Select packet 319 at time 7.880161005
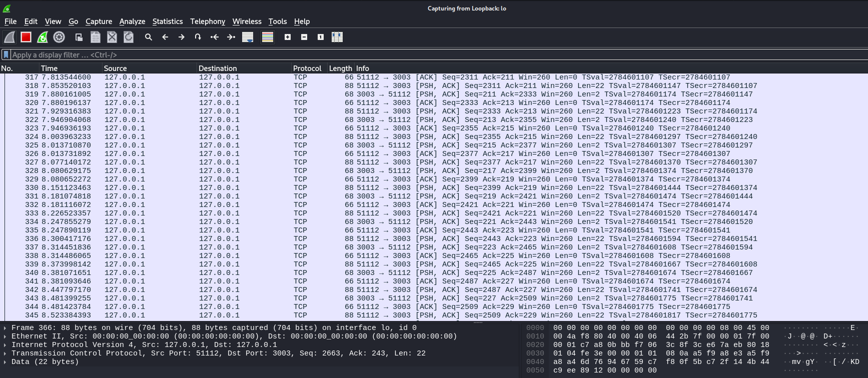 coord(434,94)
